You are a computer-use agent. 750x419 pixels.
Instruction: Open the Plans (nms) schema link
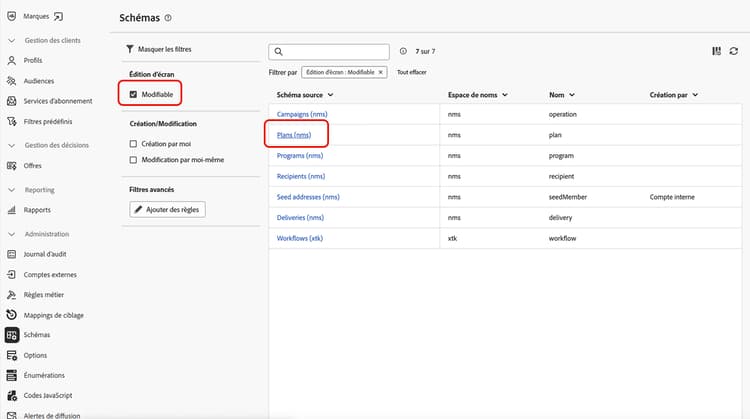(x=296, y=134)
